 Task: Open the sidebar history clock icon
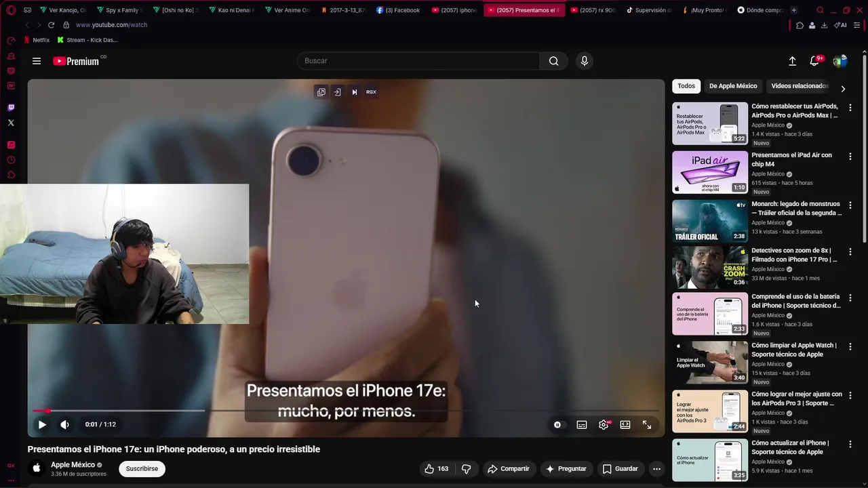coord(11,160)
